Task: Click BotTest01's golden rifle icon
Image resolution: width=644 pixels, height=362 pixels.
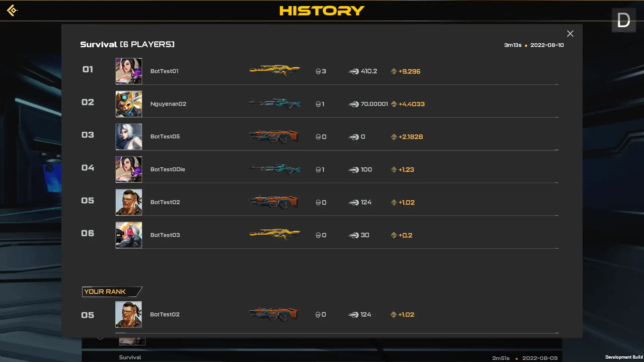Action: tap(274, 70)
